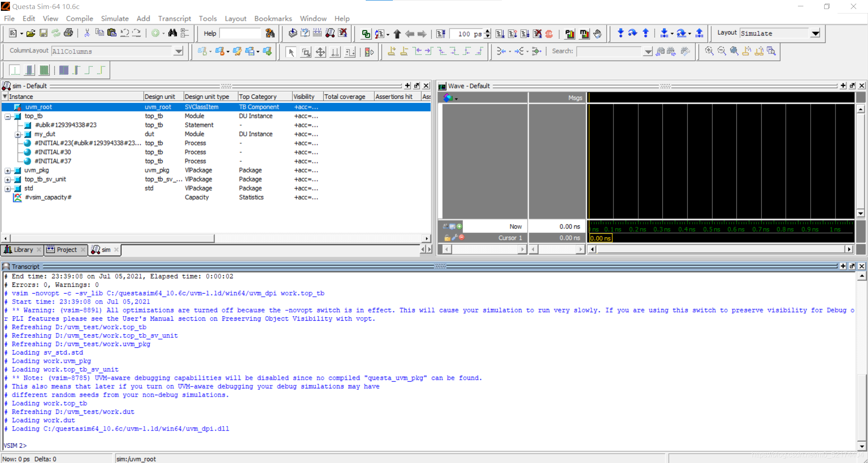Click the Transcript vertical scrollbar thumb

tap(862, 407)
